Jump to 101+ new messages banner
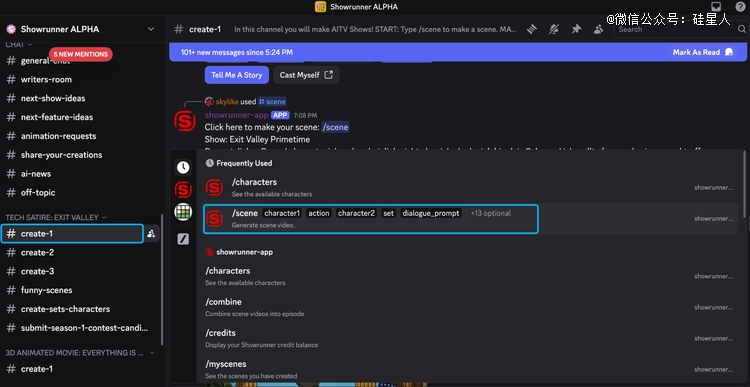750x387 pixels. click(459, 52)
